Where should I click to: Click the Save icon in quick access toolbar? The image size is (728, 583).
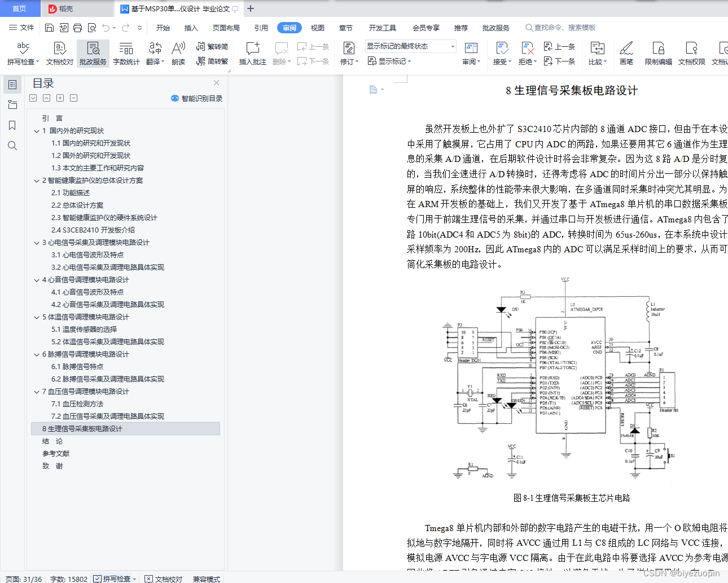[49, 28]
